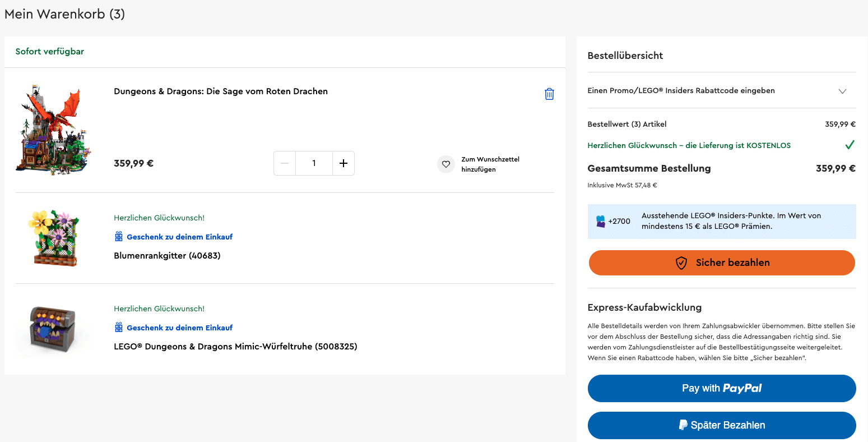Click the heart wishlist icon
The width and height of the screenshot is (868, 442).
click(x=446, y=164)
